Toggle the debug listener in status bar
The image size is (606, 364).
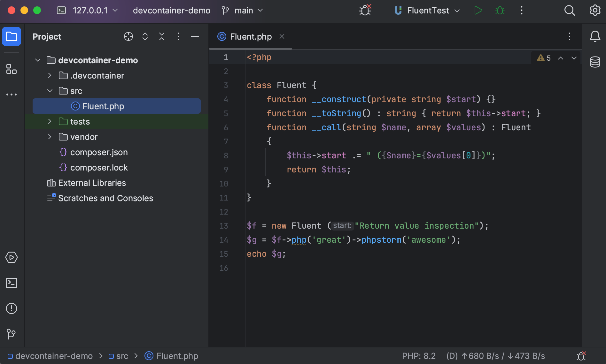coord(582,356)
